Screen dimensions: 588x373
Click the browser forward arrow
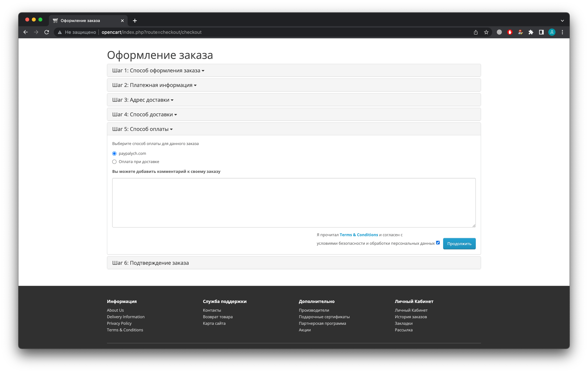36,32
